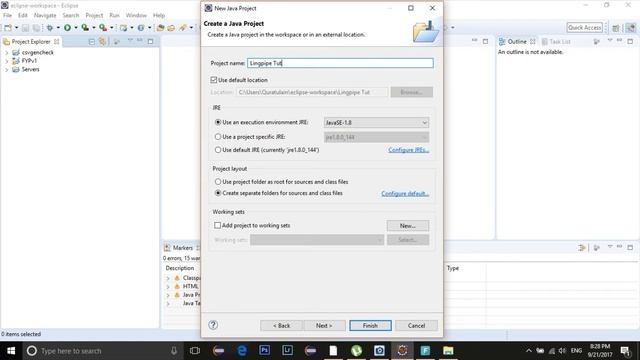Select Use project folder as root radio

[x=218, y=182]
